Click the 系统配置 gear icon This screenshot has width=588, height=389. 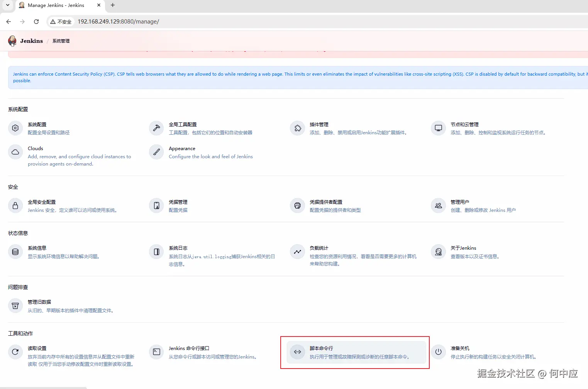pos(15,128)
